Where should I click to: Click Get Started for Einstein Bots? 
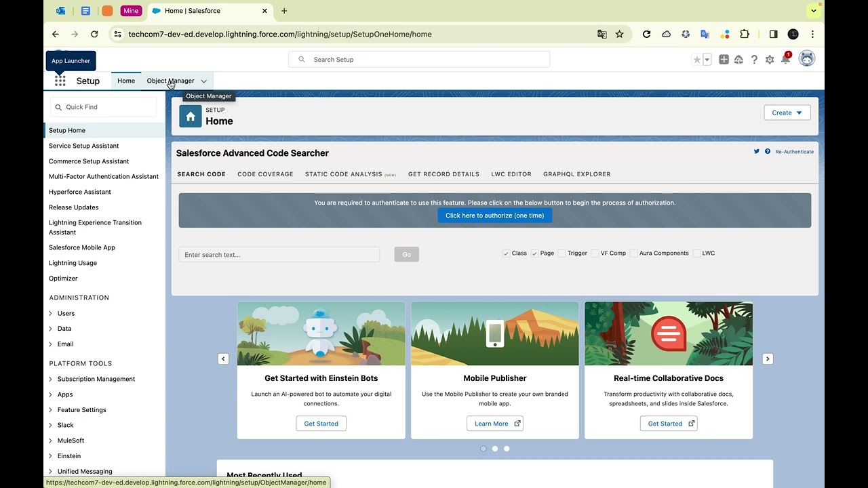pos(321,424)
